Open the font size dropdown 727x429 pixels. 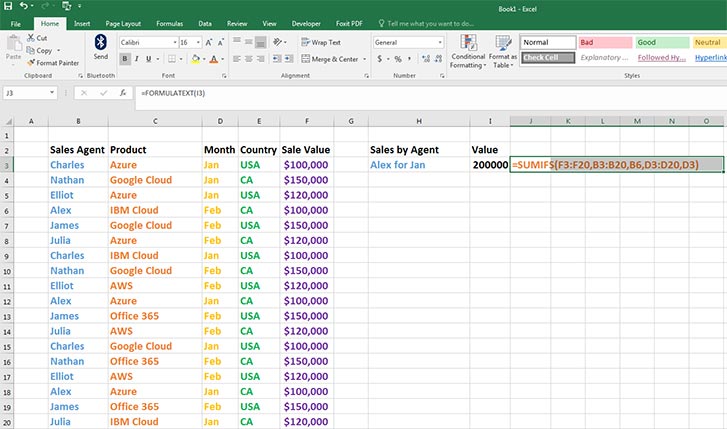pyautogui.click(x=198, y=42)
